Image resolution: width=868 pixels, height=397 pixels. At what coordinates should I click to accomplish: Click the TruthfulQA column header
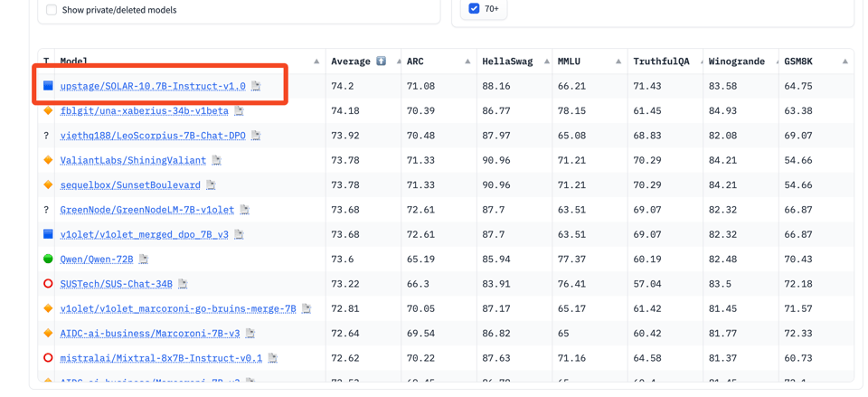661,61
